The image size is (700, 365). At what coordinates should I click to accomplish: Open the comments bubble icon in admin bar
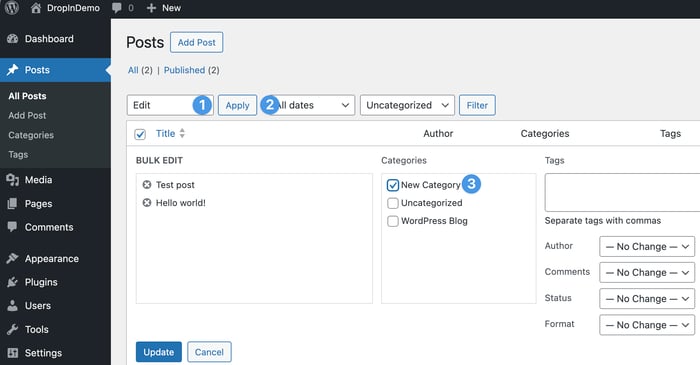point(117,8)
